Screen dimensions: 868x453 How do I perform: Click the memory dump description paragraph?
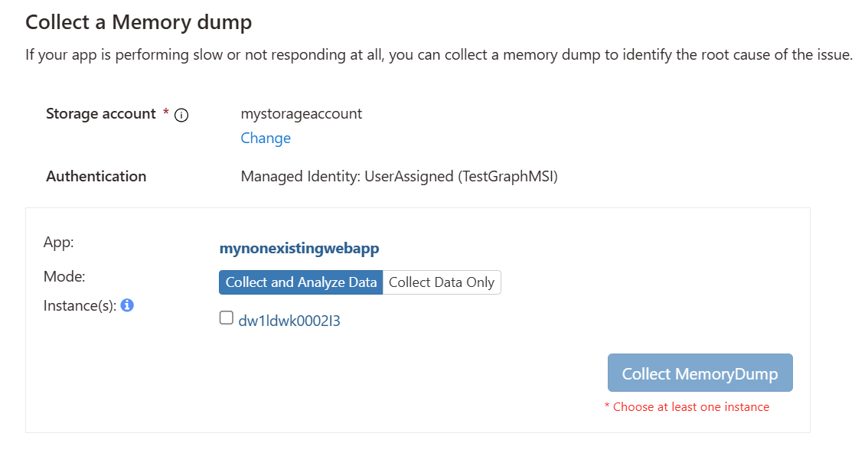point(439,56)
